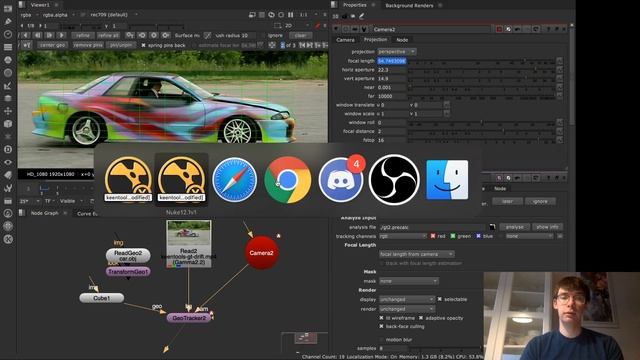Image resolution: width=640 pixels, height=360 pixels.
Task: Click the Channel tool in left toolbar
Action: tap(8, 47)
